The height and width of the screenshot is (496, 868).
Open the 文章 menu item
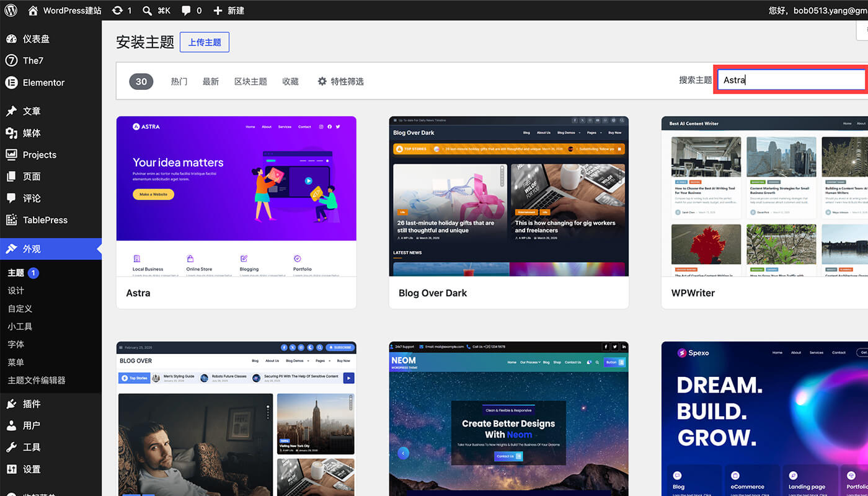51,111
